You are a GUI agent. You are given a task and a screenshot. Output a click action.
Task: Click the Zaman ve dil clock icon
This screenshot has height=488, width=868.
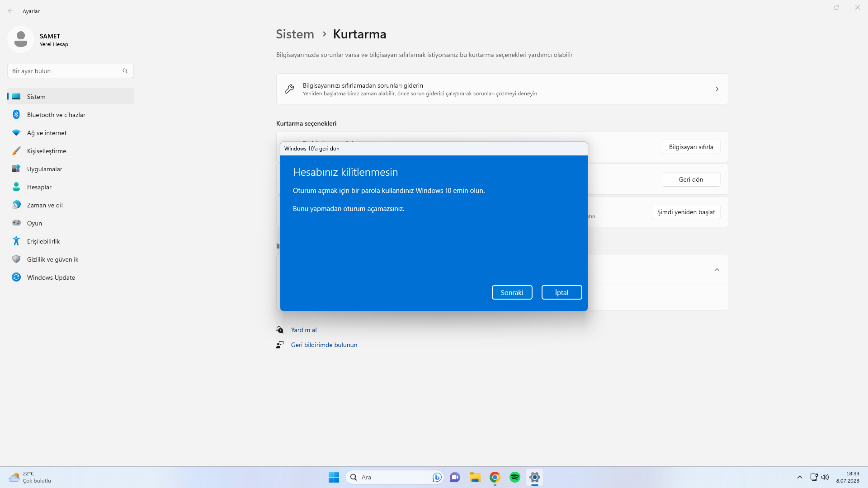coord(16,205)
